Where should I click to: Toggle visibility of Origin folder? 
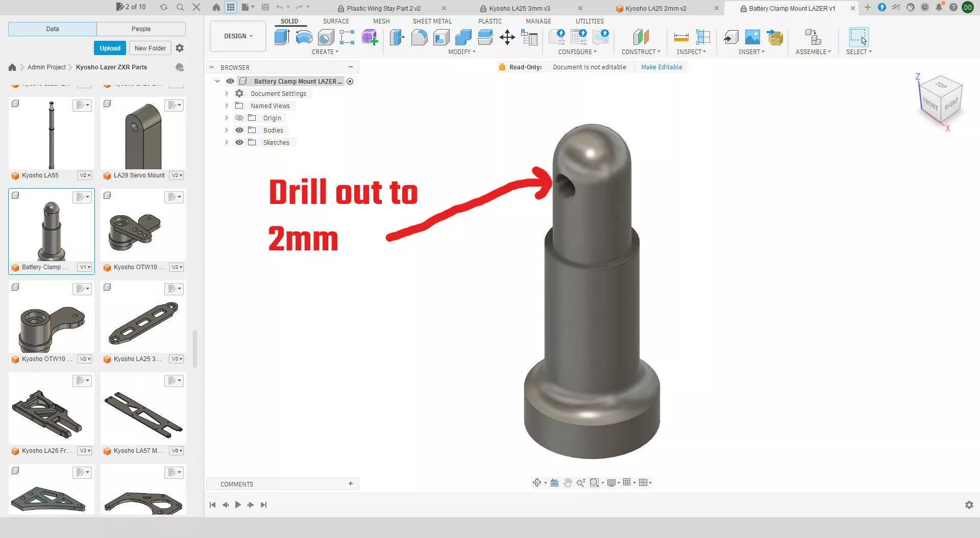[x=239, y=118]
